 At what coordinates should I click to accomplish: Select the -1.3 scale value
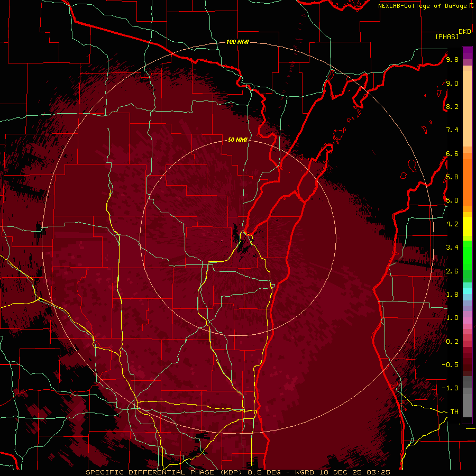point(450,388)
